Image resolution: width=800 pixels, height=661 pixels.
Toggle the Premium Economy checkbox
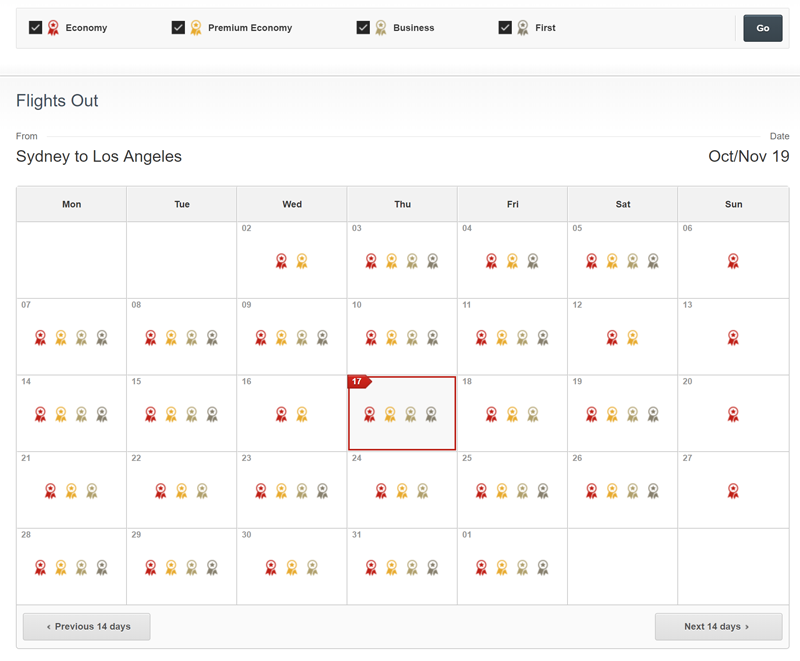click(178, 28)
